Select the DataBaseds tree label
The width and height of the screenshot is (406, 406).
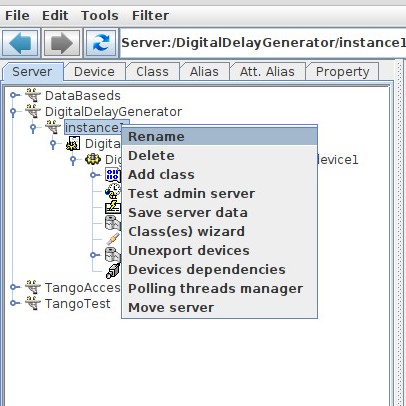pyautogui.click(x=83, y=96)
